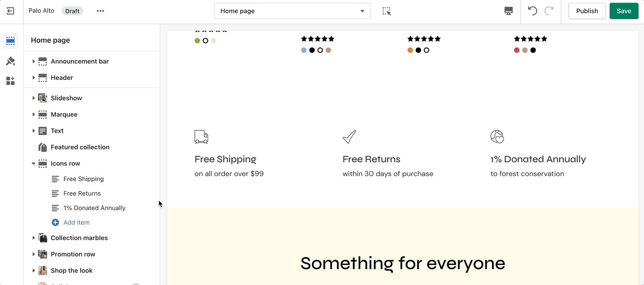The height and width of the screenshot is (285, 644).
Task: Pick the orange color swatch
Action: [410, 50]
